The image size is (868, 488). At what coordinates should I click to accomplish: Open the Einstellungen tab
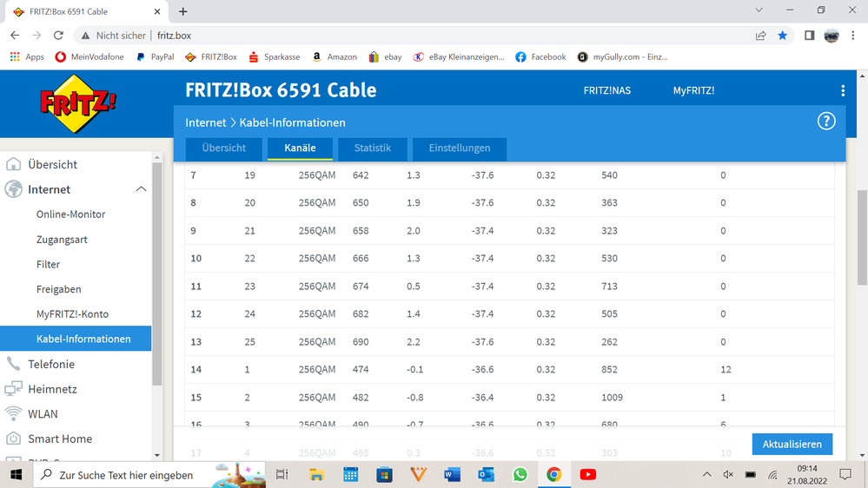pos(460,148)
